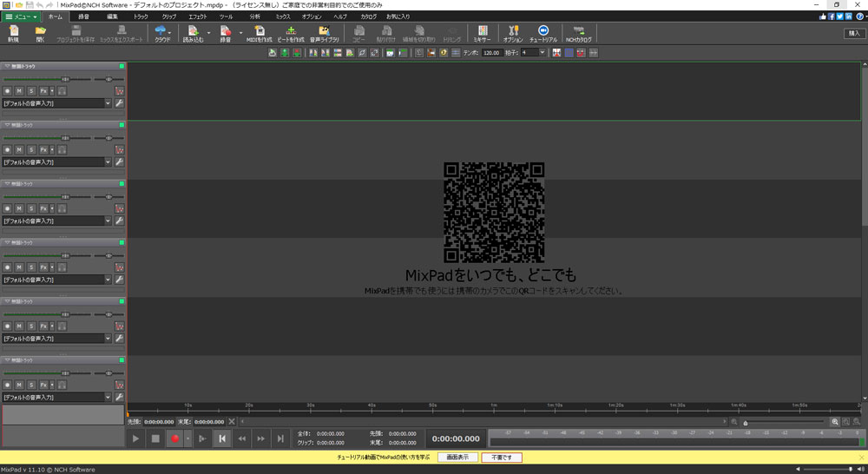Image resolution: width=868 pixels, height=474 pixels.
Task: Click the Fx button on the first track
Action: pyautogui.click(x=43, y=91)
